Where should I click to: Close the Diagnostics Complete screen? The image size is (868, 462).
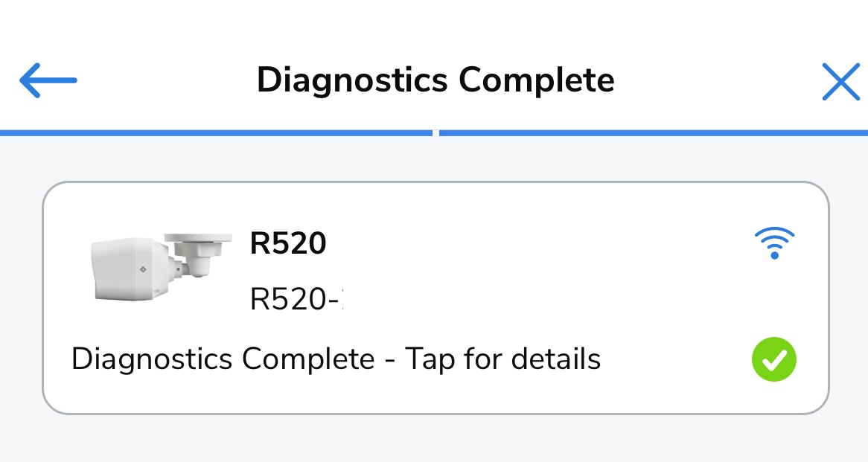coord(841,81)
